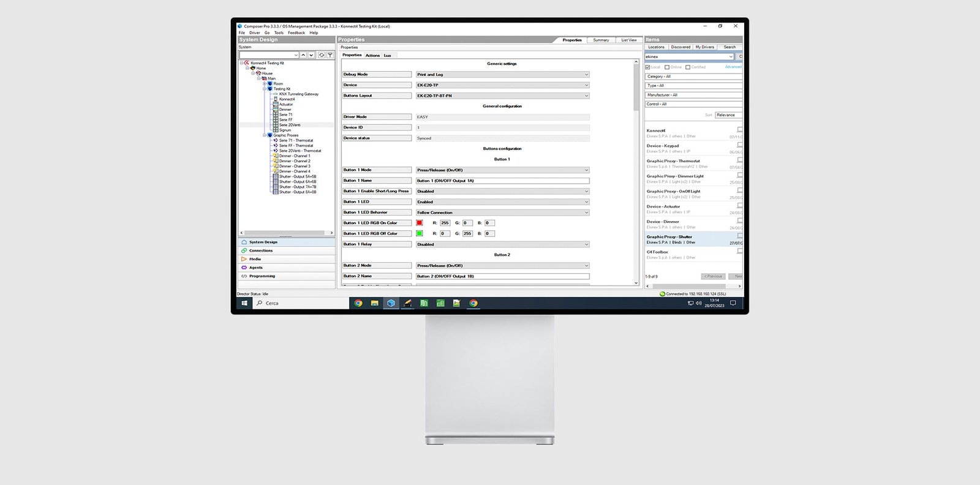This screenshot has width=980, height=485.
Task: Select the Actuator device in the tree
Action: 286,104
